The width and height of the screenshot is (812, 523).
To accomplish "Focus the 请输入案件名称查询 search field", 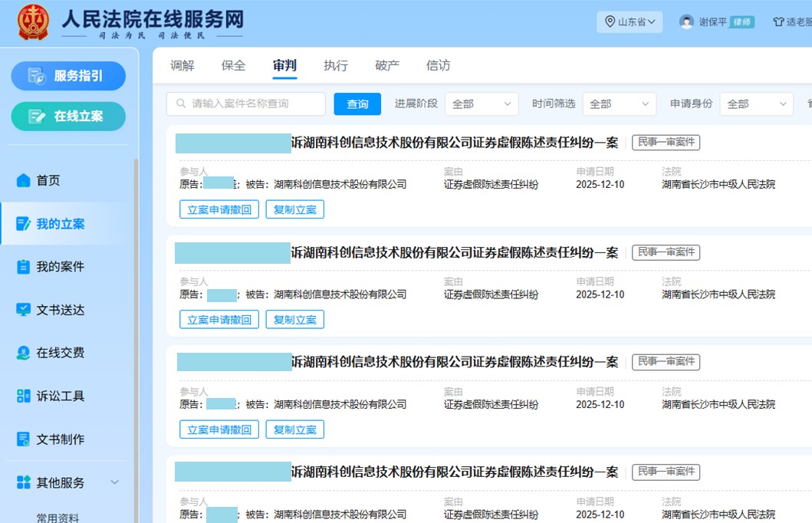I will click(246, 104).
